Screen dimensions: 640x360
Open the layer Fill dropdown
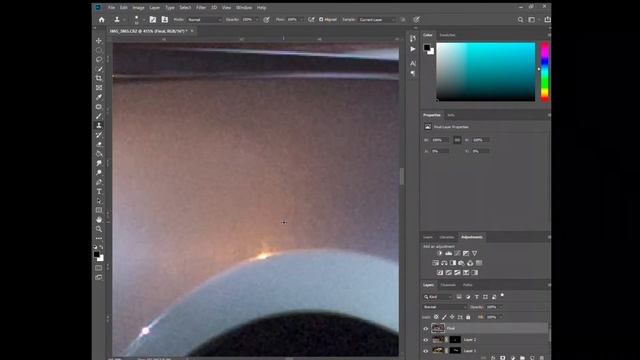click(x=500, y=317)
